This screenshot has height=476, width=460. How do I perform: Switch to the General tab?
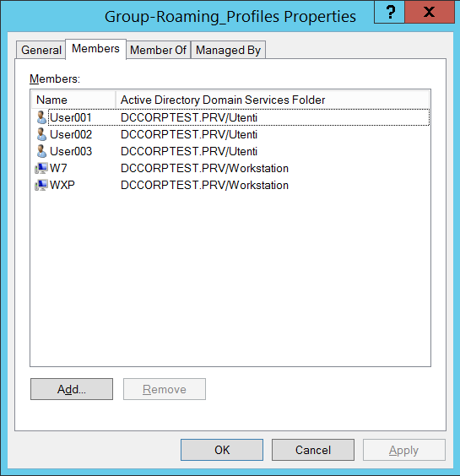41,50
